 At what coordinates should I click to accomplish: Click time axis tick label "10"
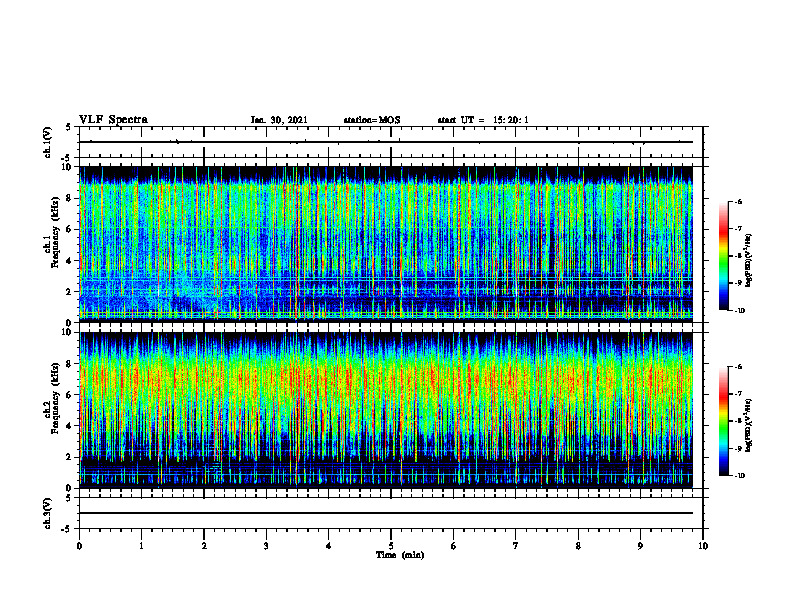(x=703, y=546)
